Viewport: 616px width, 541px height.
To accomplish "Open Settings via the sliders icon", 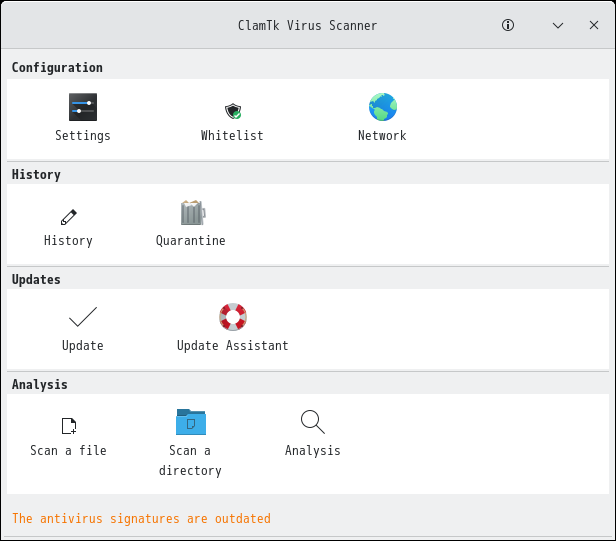I will pos(83,107).
